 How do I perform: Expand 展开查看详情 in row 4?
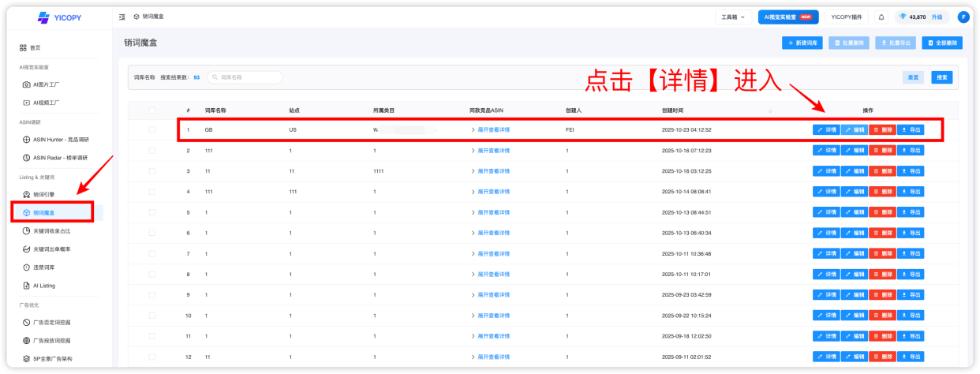coord(490,191)
